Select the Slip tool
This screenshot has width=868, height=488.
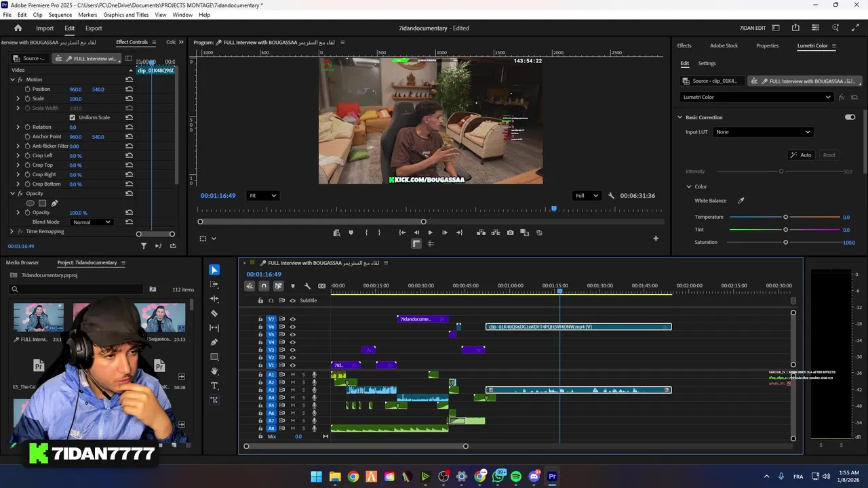[x=214, y=327]
